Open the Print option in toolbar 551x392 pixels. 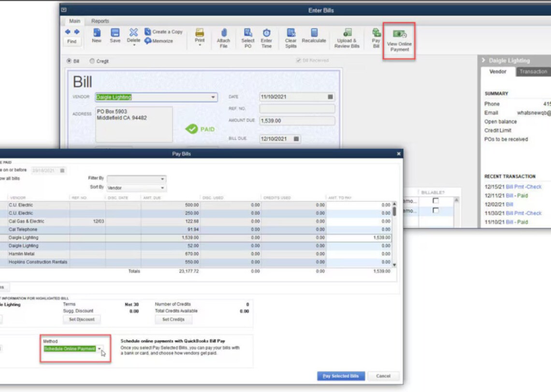point(200,37)
